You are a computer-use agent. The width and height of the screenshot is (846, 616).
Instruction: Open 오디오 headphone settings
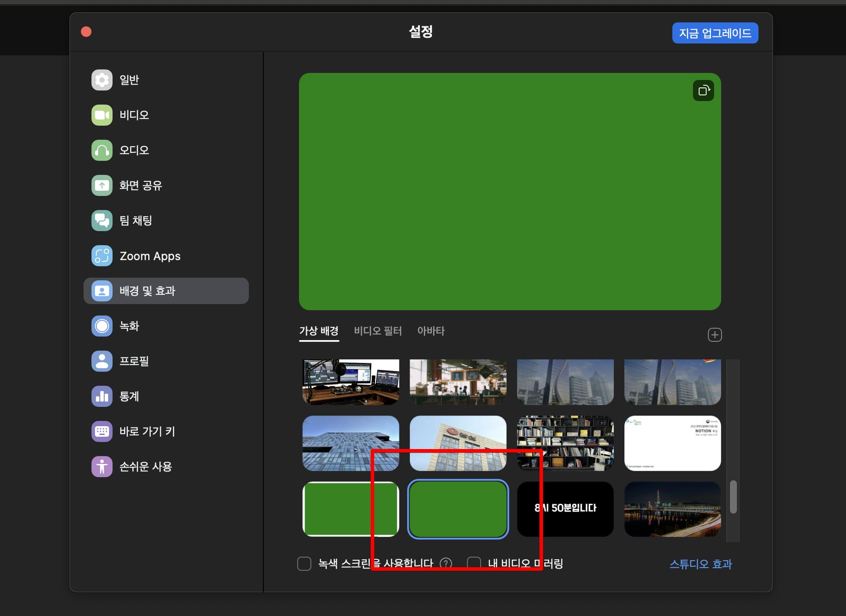[x=102, y=150]
